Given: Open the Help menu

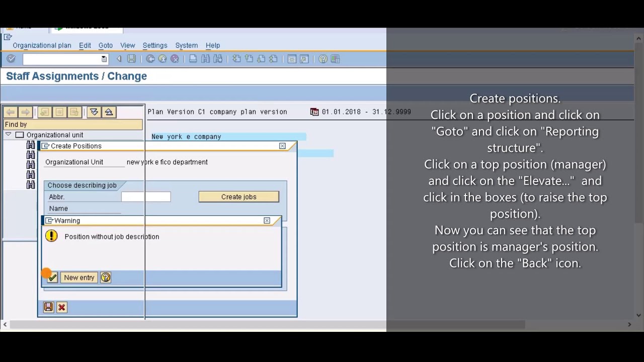Looking at the screenshot, I should tap(213, 45).
